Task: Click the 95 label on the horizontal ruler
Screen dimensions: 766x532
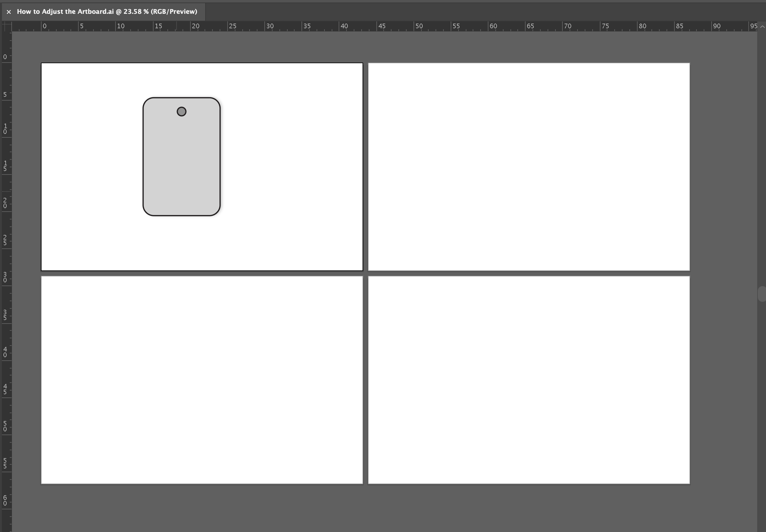Action: click(753, 26)
